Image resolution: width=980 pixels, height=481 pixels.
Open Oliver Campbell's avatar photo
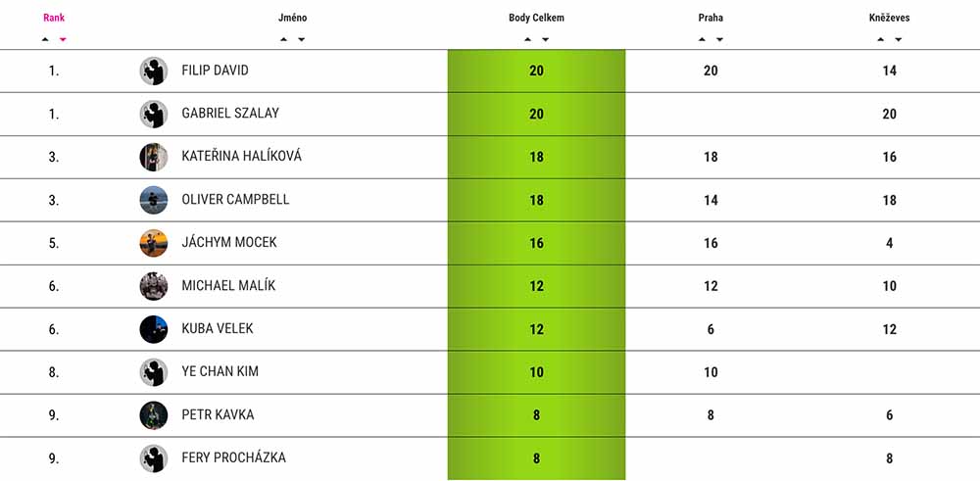coord(154,200)
